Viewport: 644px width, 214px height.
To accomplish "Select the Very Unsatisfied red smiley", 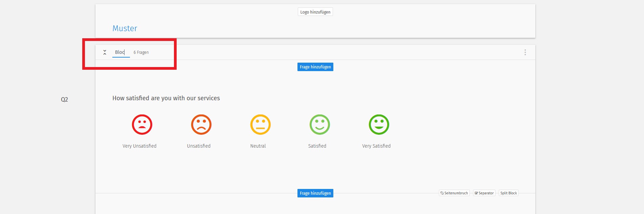I will (142, 125).
